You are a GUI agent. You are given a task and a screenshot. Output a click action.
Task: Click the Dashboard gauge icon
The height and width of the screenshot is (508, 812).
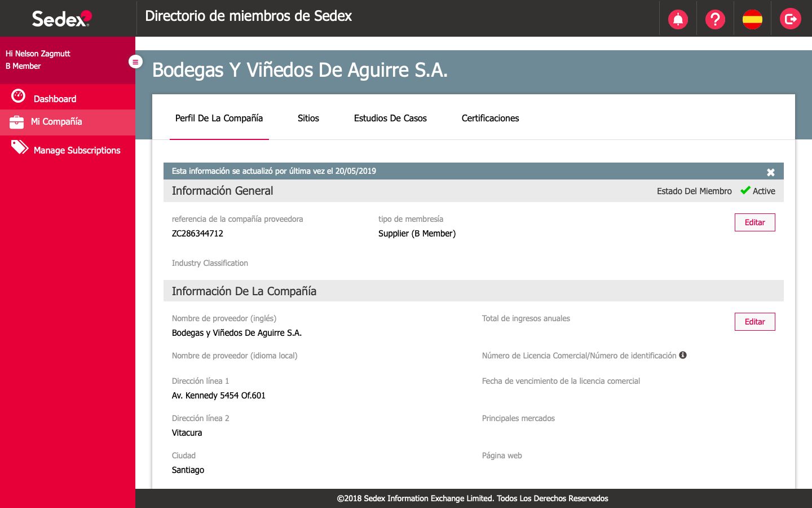tap(19, 97)
